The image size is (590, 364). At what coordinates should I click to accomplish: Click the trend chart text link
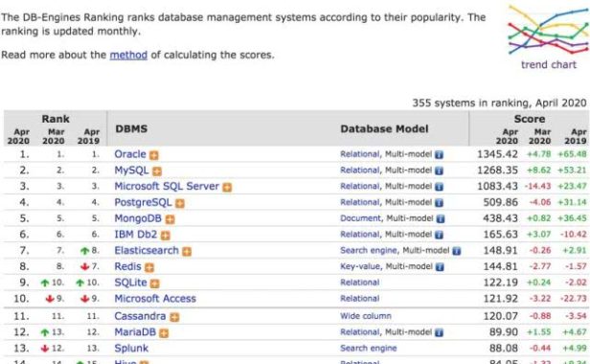click(549, 65)
